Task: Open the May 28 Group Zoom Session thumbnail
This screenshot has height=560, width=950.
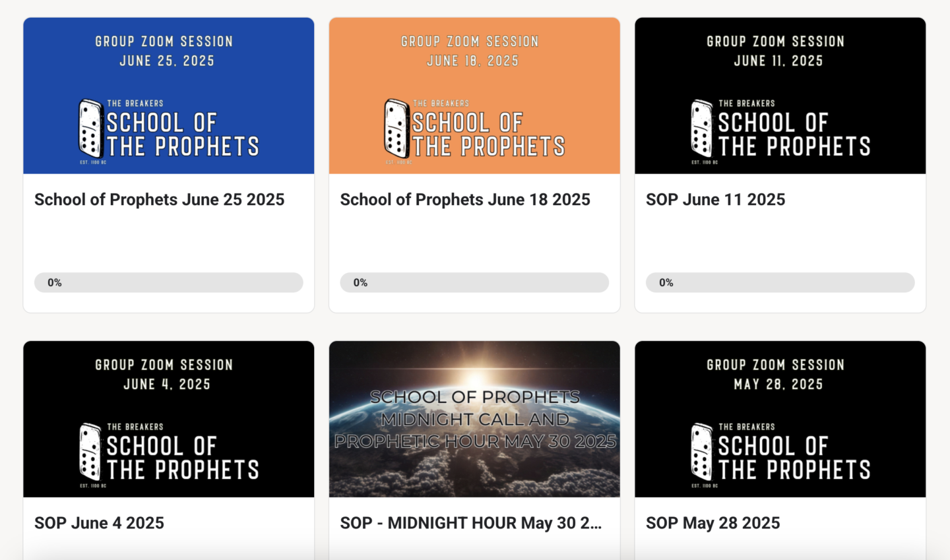Action: (780, 418)
